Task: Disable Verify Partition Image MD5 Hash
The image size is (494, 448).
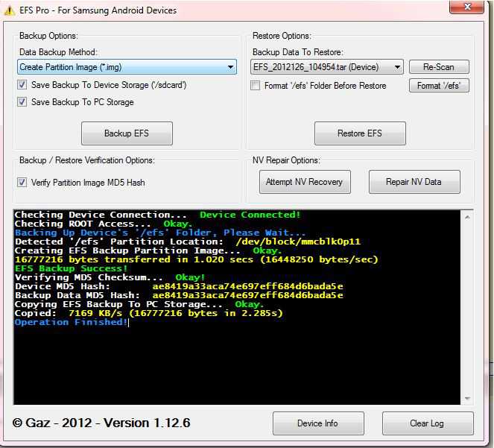Action: (x=22, y=182)
